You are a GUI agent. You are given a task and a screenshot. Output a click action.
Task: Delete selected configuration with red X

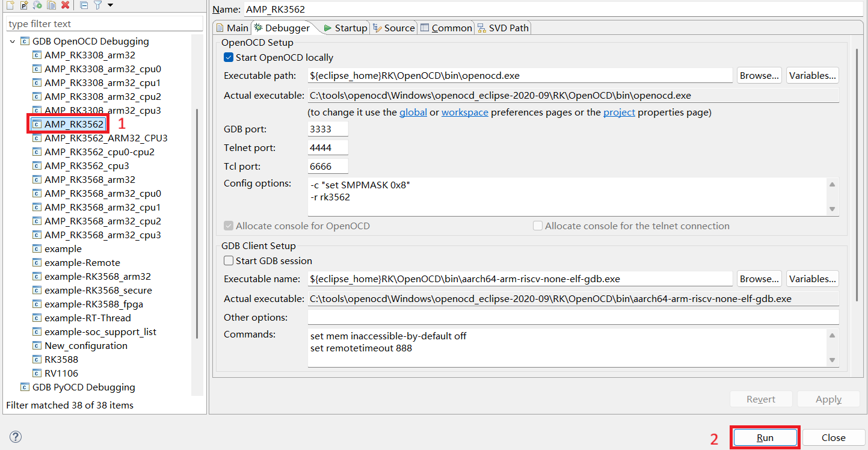coord(65,5)
